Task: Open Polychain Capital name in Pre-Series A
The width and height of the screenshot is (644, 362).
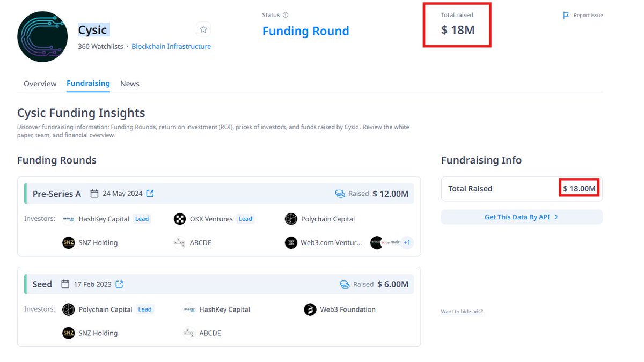Action: [x=328, y=219]
